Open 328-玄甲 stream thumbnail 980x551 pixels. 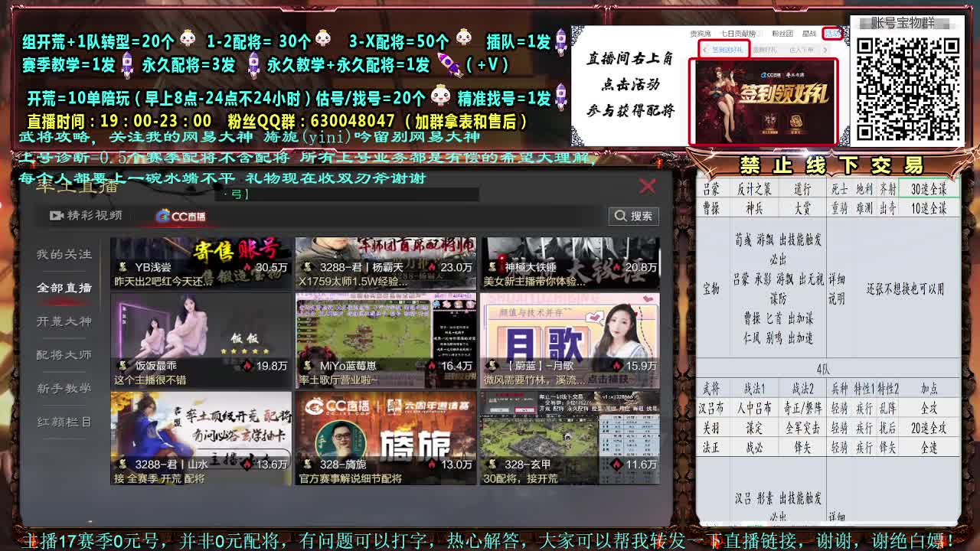(x=570, y=439)
